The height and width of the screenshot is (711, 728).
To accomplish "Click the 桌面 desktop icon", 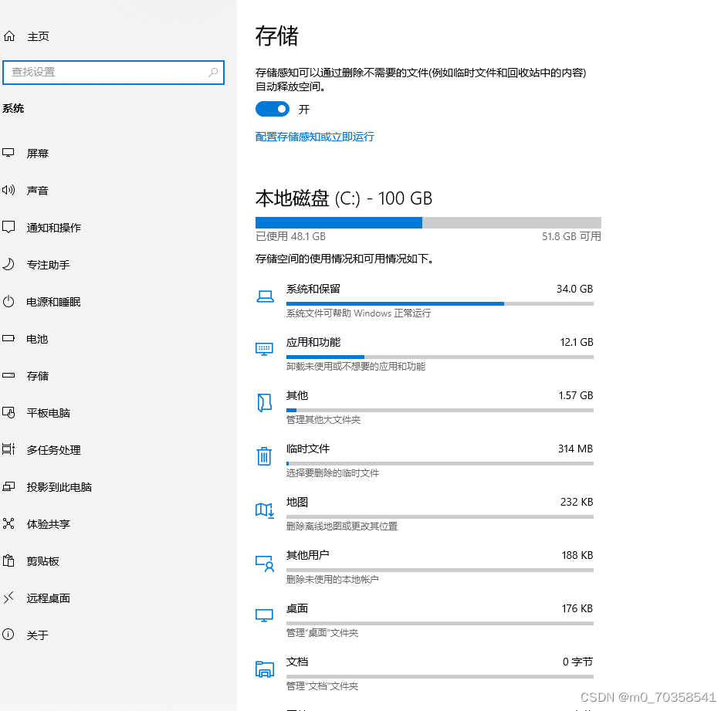I will 264,615.
